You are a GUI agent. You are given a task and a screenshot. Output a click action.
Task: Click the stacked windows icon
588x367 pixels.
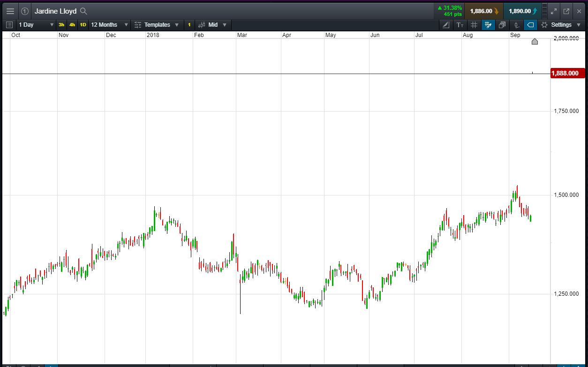(502, 25)
